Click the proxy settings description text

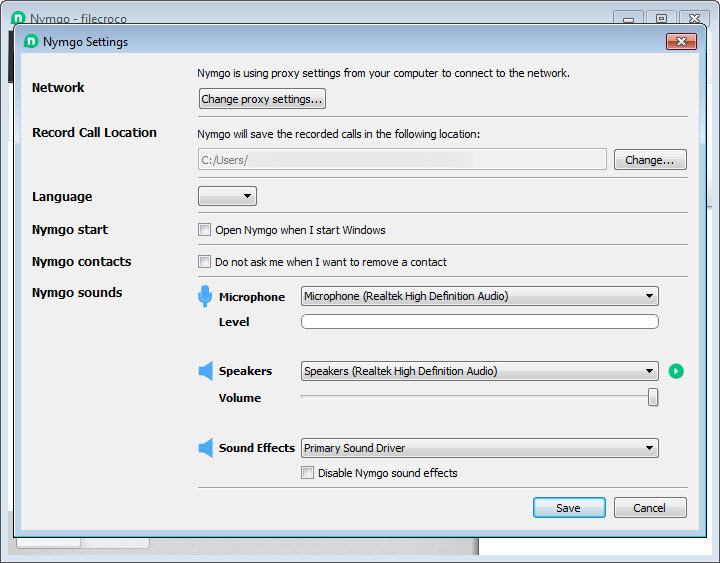pyautogui.click(x=383, y=73)
